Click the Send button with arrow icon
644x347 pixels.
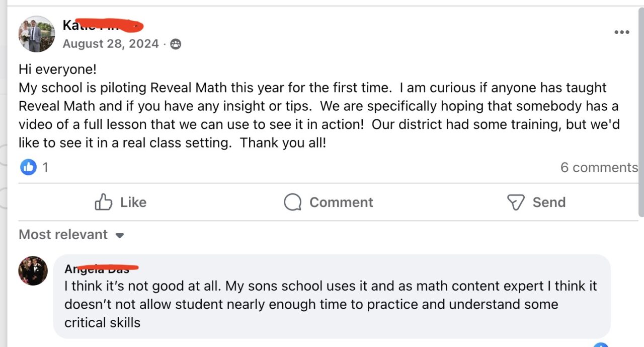(536, 202)
